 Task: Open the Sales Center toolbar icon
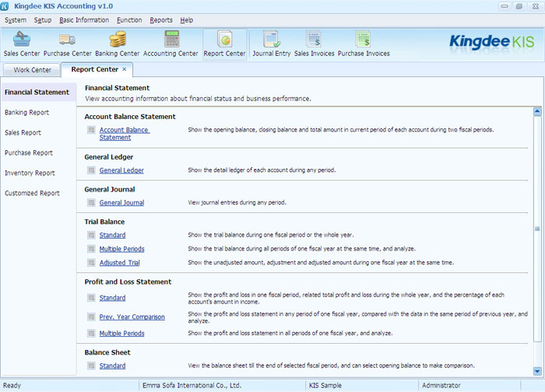coord(22,39)
